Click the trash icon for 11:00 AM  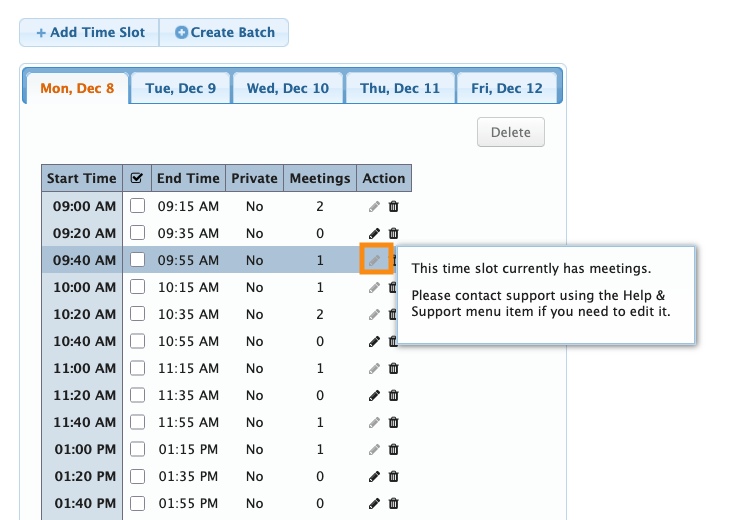click(393, 368)
